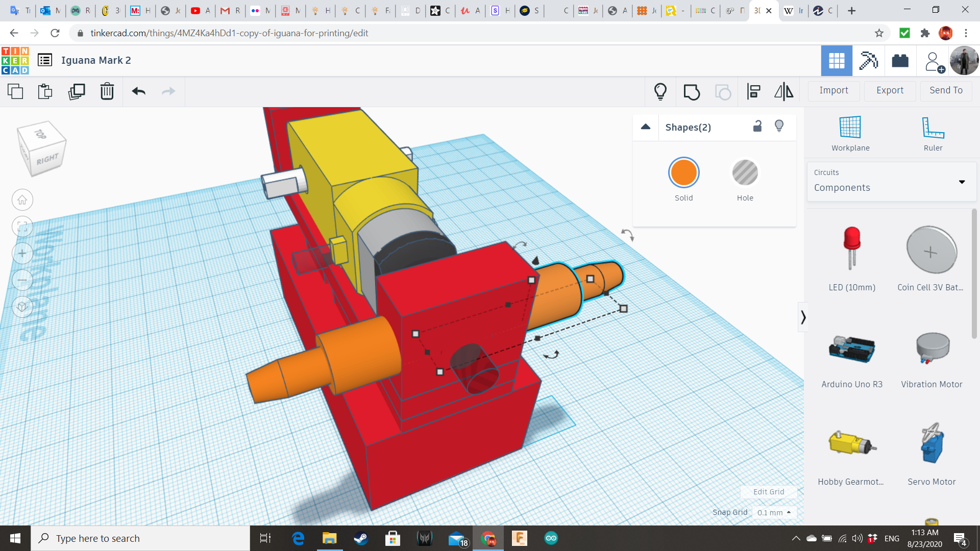Select the Workplane tool
980x551 pixels.
[x=850, y=134]
